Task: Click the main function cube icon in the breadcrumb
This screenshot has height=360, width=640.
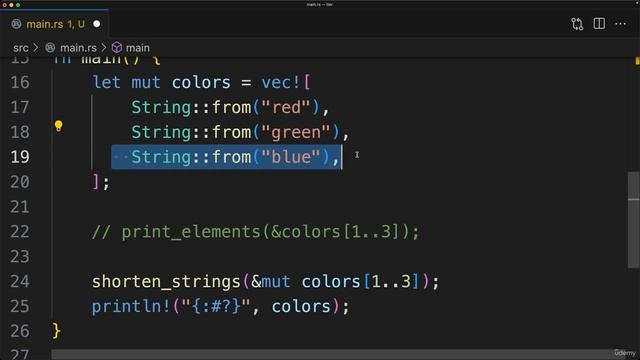Action: pos(117,48)
